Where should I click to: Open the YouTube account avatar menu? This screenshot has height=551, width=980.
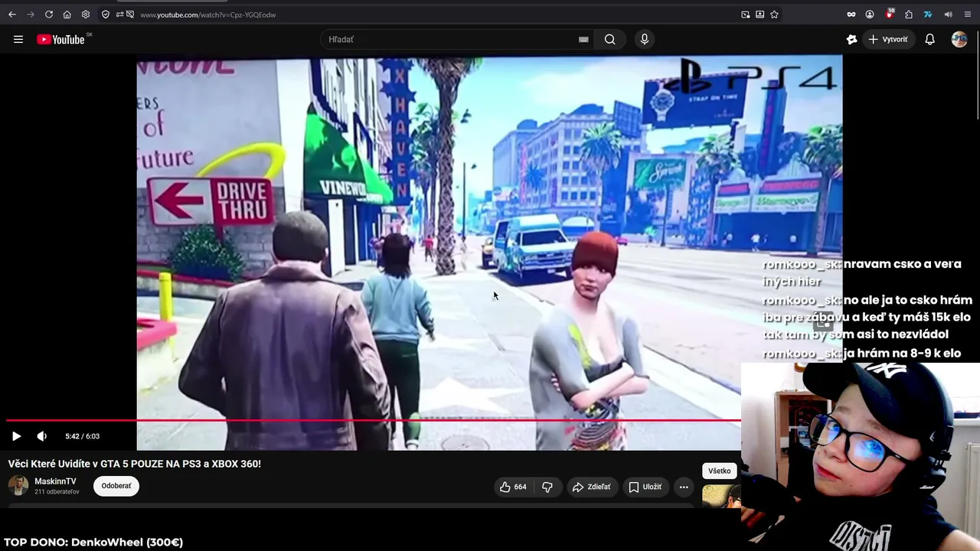(x=959, y=40)
